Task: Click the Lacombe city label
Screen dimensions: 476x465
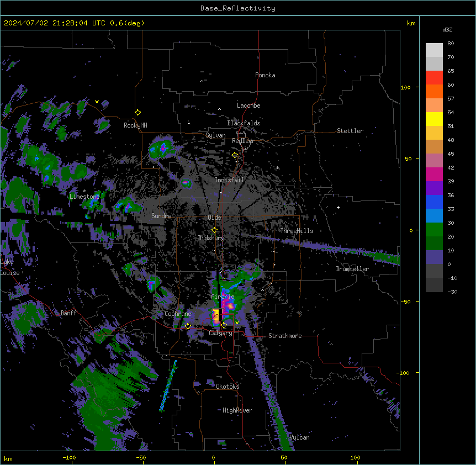Action: [248, 105]
